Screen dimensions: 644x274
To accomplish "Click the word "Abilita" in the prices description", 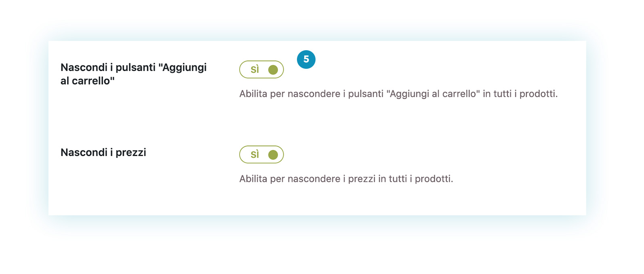I will pyautogui.click(x=253, y=179).
